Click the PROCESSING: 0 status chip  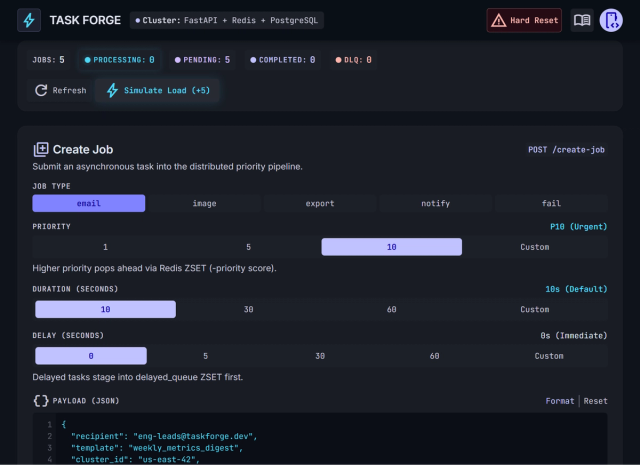point(119,60)
